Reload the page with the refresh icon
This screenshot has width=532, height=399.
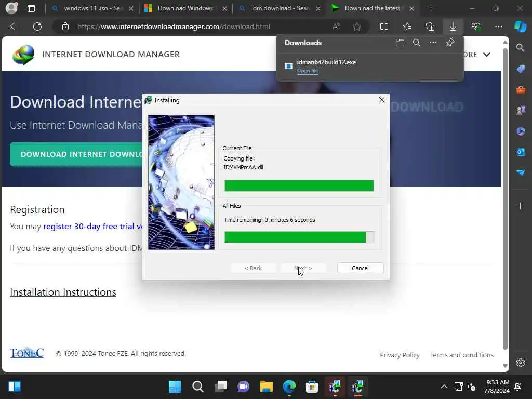pyautogui.click(x=37, y=26)
